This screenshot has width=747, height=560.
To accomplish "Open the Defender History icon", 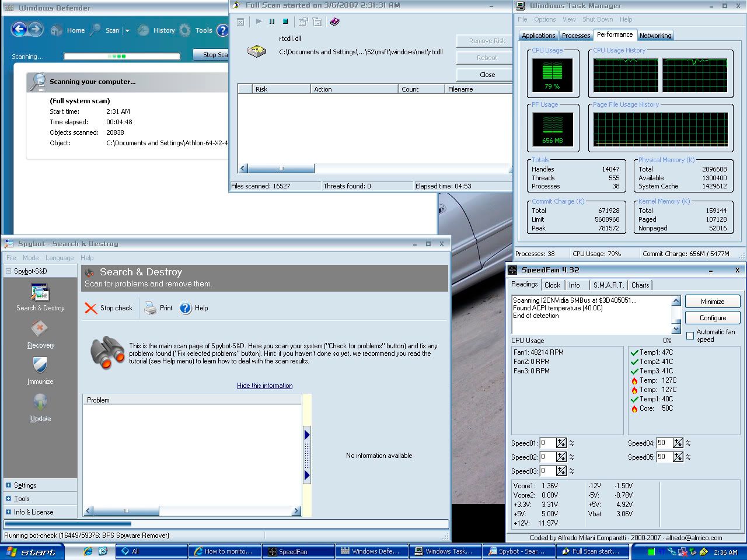I will 143,30.
